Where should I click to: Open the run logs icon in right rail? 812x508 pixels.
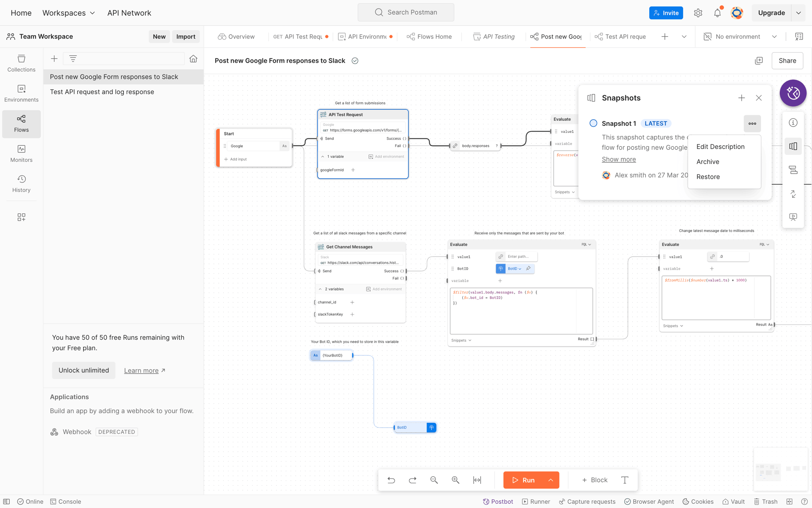pyautogui.click(x=793, y=170)
